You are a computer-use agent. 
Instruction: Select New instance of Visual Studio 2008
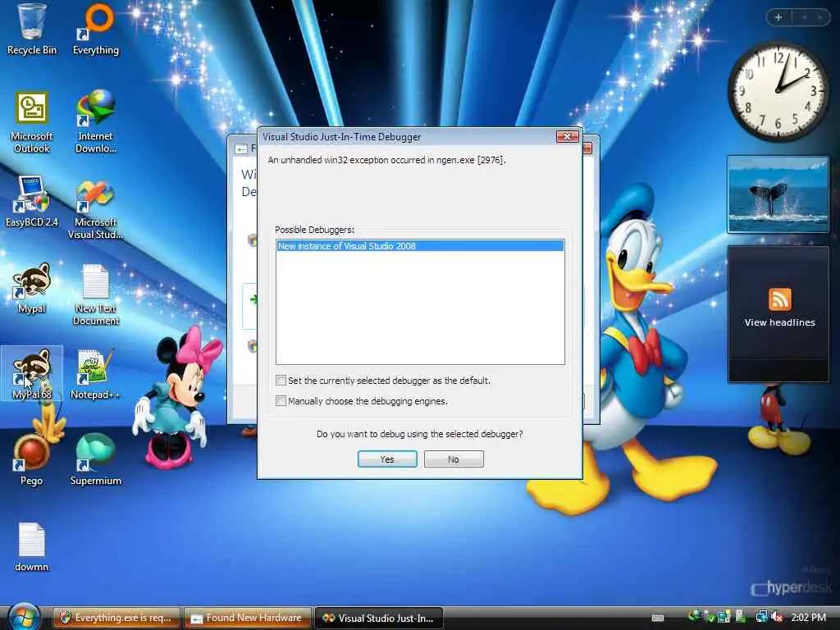click(x=420, y=246)
